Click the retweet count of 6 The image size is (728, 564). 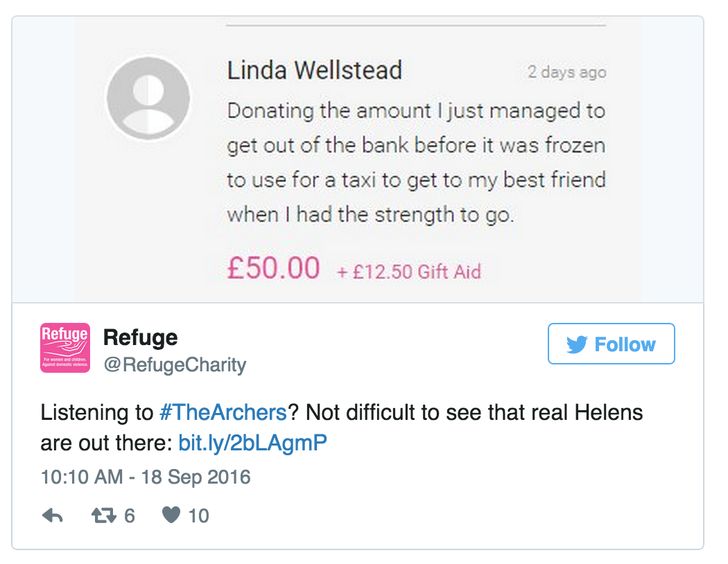point(129,515)
